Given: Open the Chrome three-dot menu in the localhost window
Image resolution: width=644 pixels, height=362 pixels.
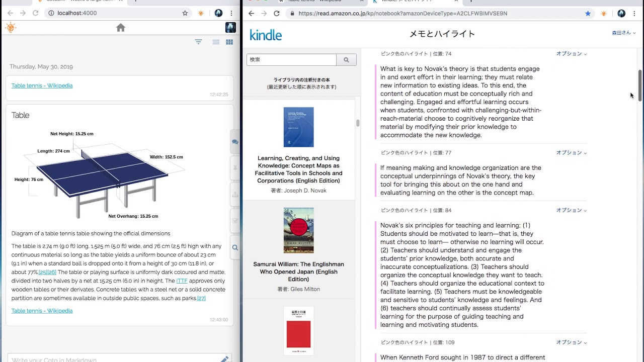Looking at the screenshot, I should click(x=231, y=13).
